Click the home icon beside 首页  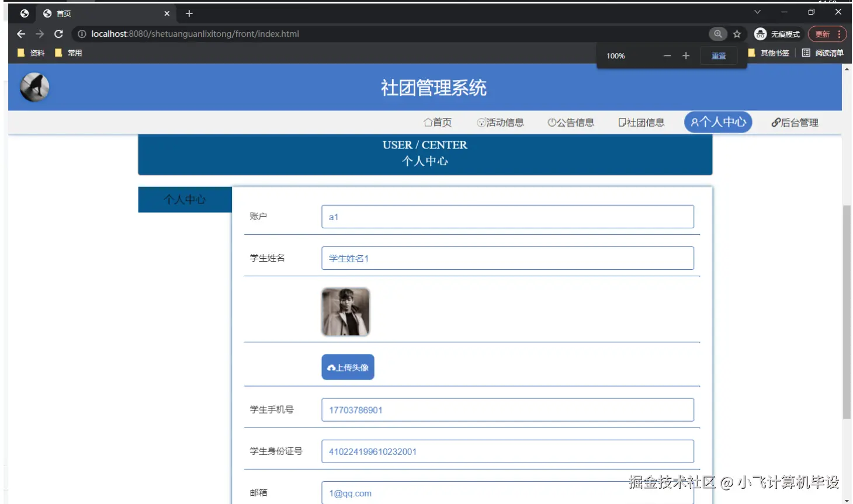(427, 122)
